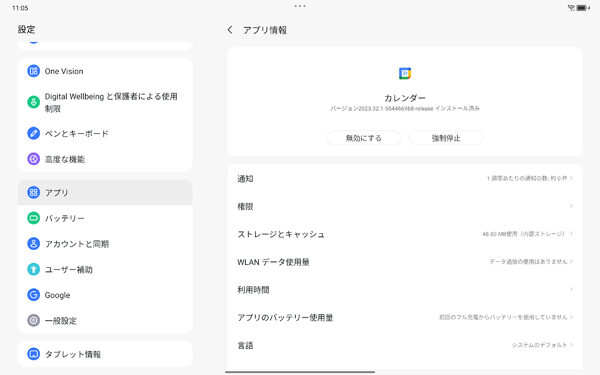Tap the 設定 title
This screenshot has height=375, width=600.
click(x=26, y=29)
